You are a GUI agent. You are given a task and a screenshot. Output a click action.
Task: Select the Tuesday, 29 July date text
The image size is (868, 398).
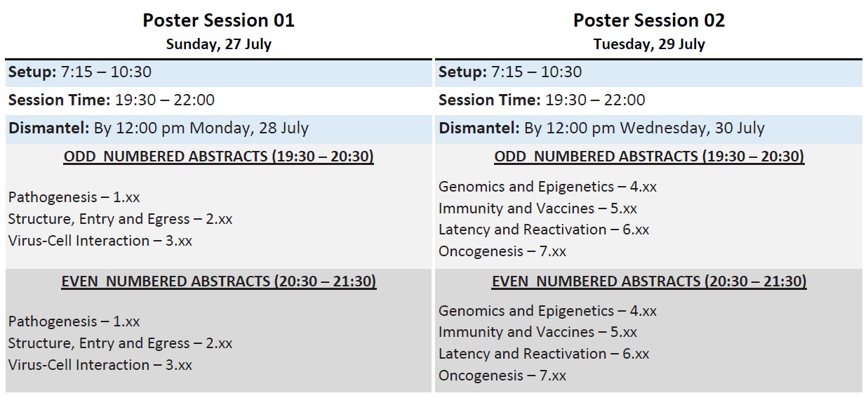point(649,44)
